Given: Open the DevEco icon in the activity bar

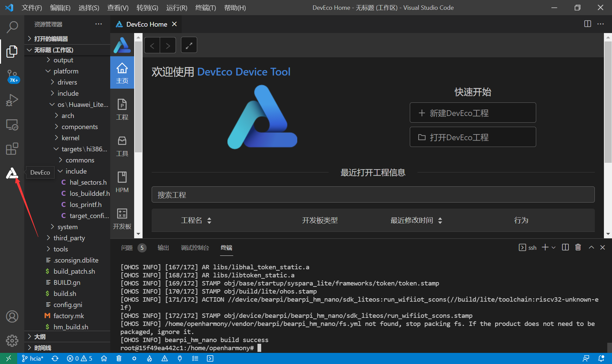Looking at the screenshot, I should click(12, 173).
